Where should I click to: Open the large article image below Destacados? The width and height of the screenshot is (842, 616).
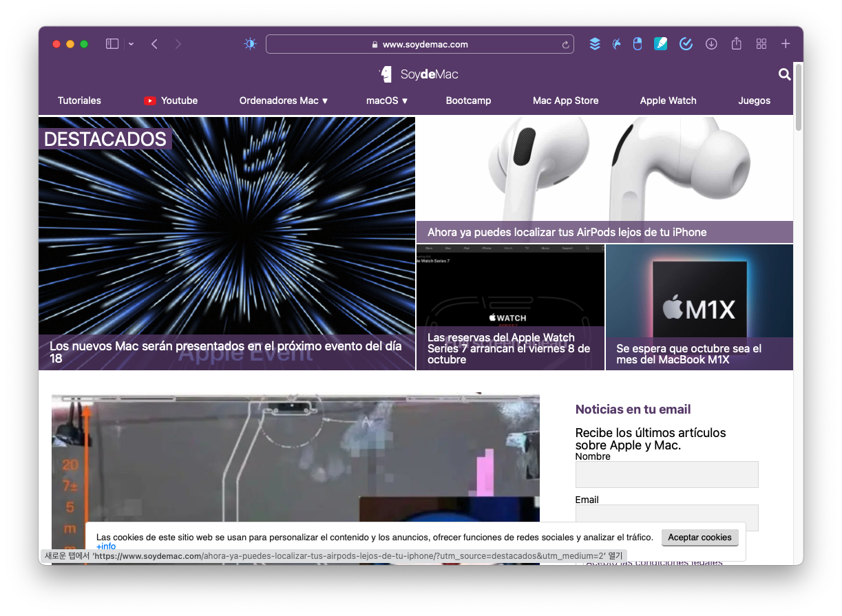(x=295, y=479)
